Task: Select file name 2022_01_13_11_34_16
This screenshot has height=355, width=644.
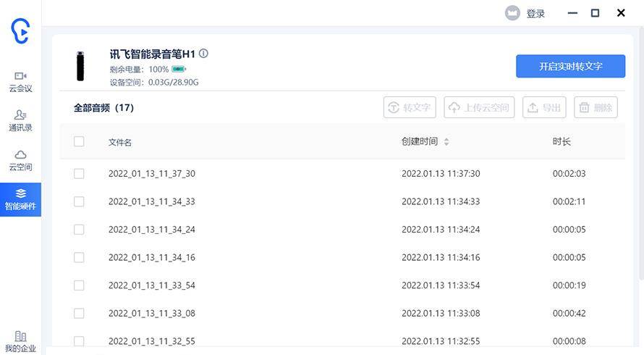Action: [152, 257]
